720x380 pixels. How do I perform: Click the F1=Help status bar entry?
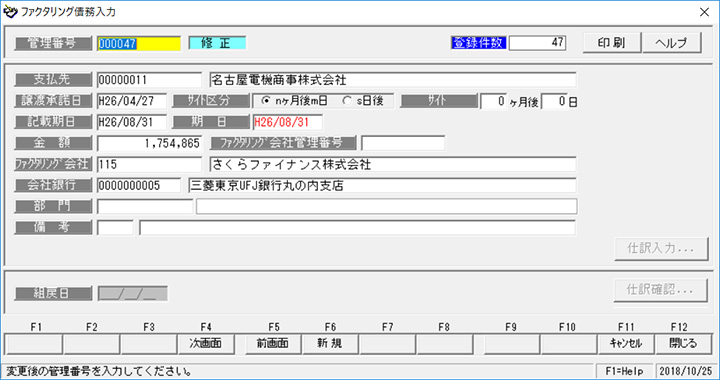624,371
